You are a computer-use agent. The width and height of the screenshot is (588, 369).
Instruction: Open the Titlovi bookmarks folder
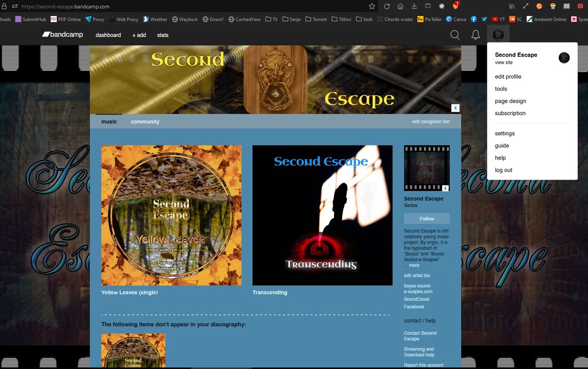coord(341,19)
